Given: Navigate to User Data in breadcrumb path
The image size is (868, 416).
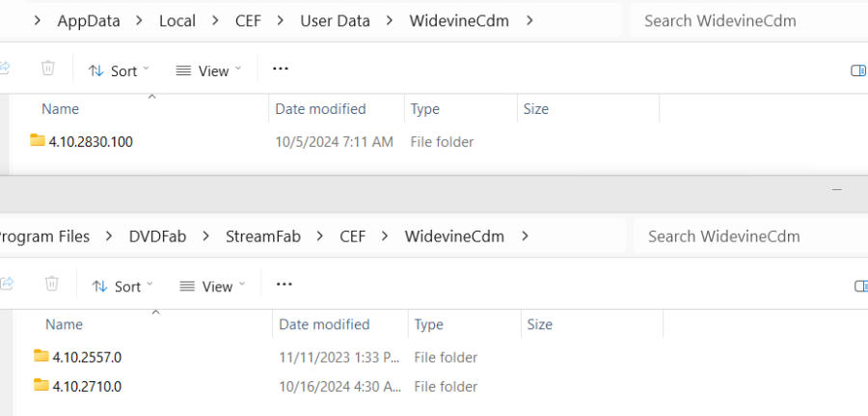Looking at the screenshot, I should click(x=335, y=20).
